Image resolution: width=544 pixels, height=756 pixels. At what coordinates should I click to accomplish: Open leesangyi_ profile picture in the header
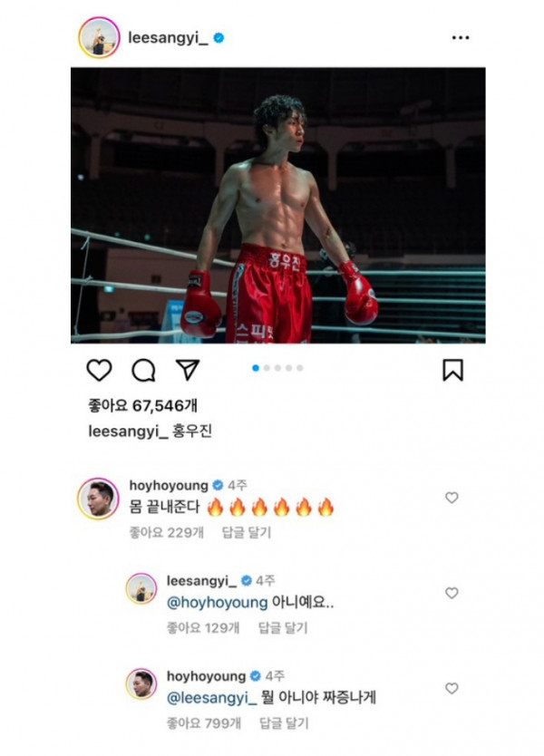click(99, 37)
